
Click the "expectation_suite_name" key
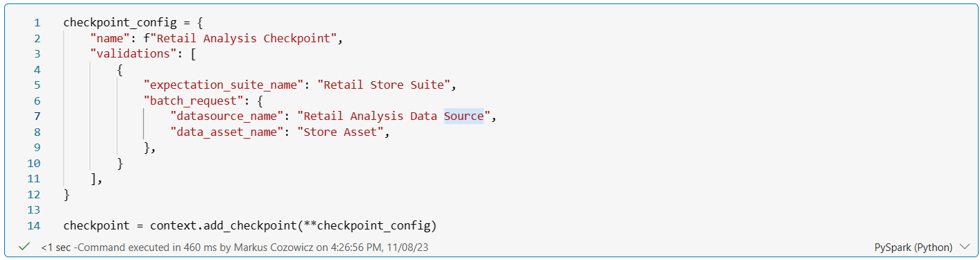(x=223, y=85)
